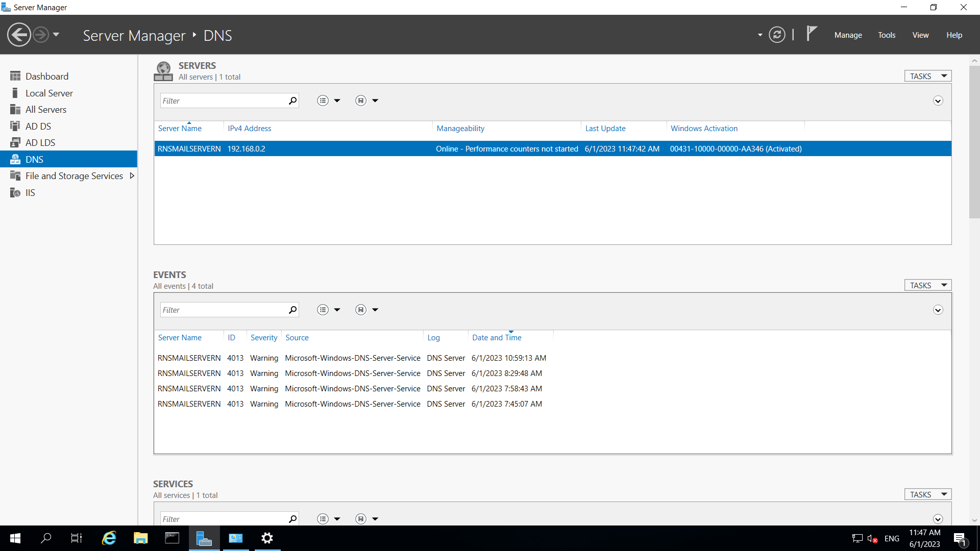Click the AD DS sidebar icon

coord(15,126)
